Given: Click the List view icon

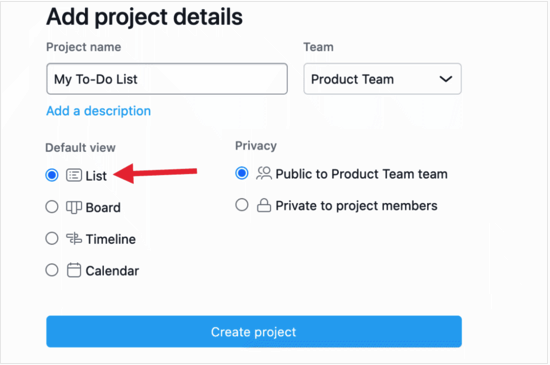Looking at the screenshot, I should coord(74,175).
